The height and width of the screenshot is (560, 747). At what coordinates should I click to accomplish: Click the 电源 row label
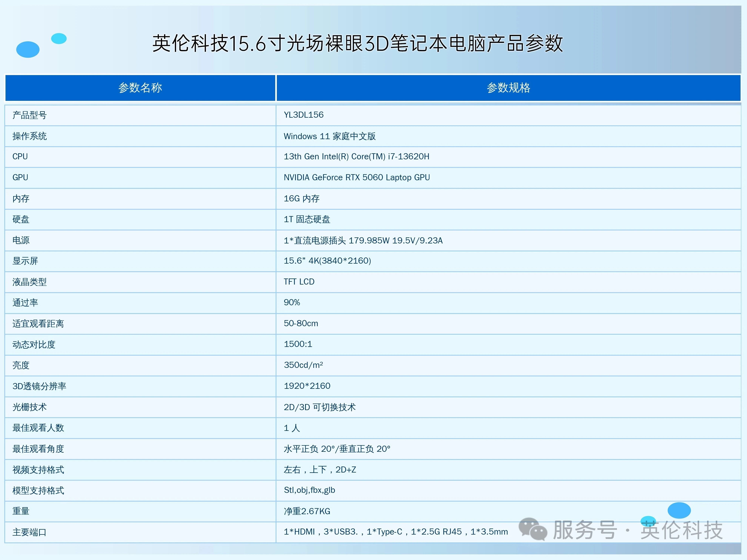click(x=21, y=240)
